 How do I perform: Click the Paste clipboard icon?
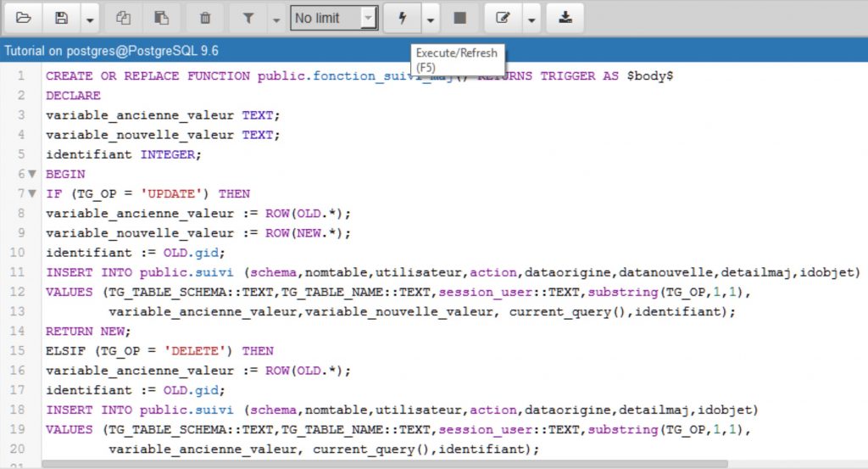pos(161,18)
